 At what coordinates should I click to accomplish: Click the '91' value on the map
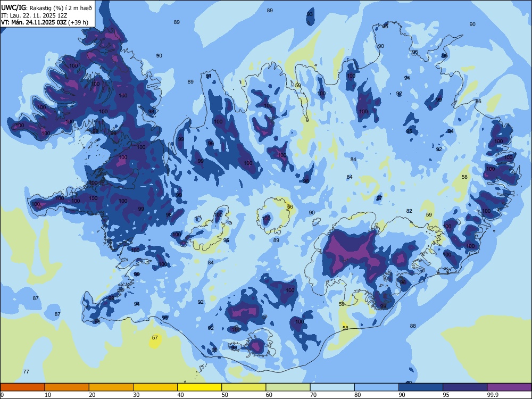point(209,76)
